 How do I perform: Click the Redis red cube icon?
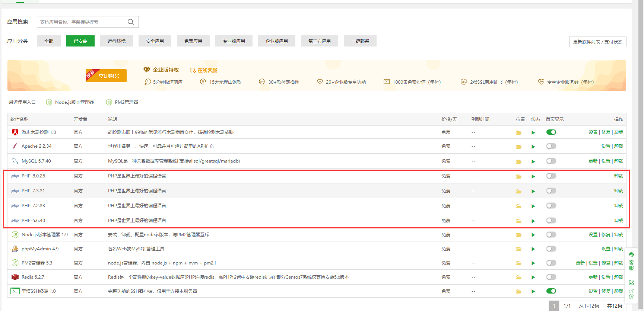[x=15, y=277]
